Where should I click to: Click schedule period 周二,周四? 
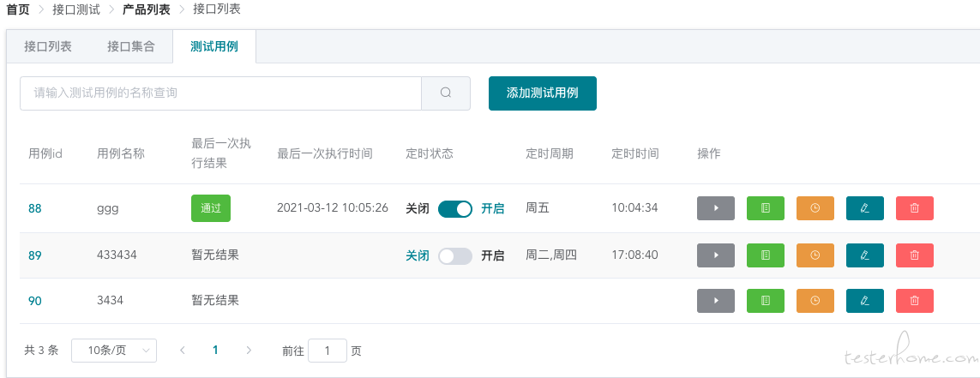pyautogui.click(x=550, y=255)
